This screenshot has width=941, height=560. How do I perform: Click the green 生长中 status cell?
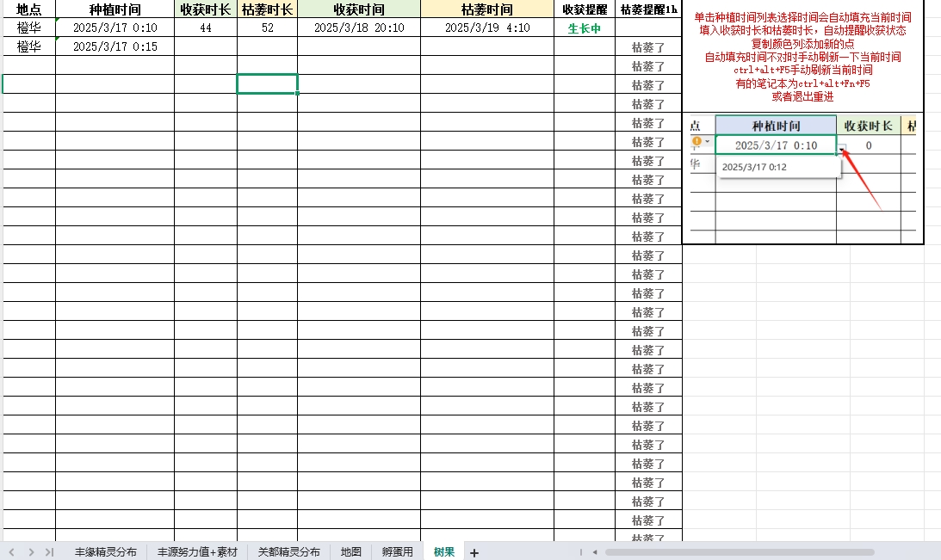click(x=584, y=28)
